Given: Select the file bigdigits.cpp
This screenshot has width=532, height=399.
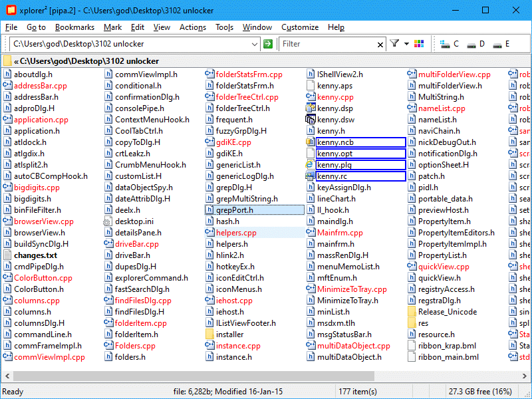Looking at the screenshot, I should coord(37,188).
